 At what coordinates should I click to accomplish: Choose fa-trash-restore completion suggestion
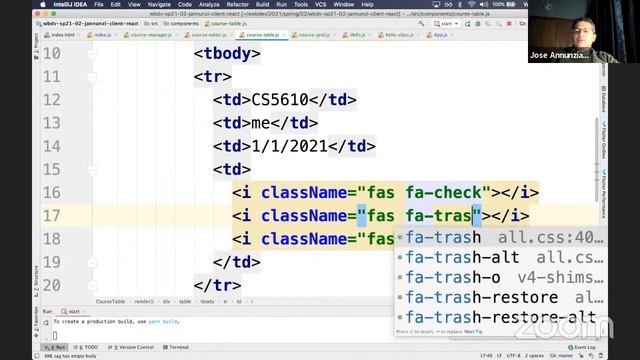coord(500,298)
